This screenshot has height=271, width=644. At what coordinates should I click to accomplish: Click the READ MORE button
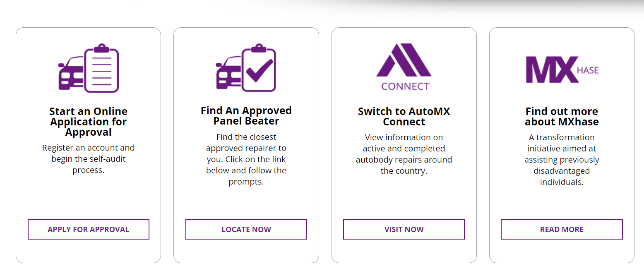(562, 229)
